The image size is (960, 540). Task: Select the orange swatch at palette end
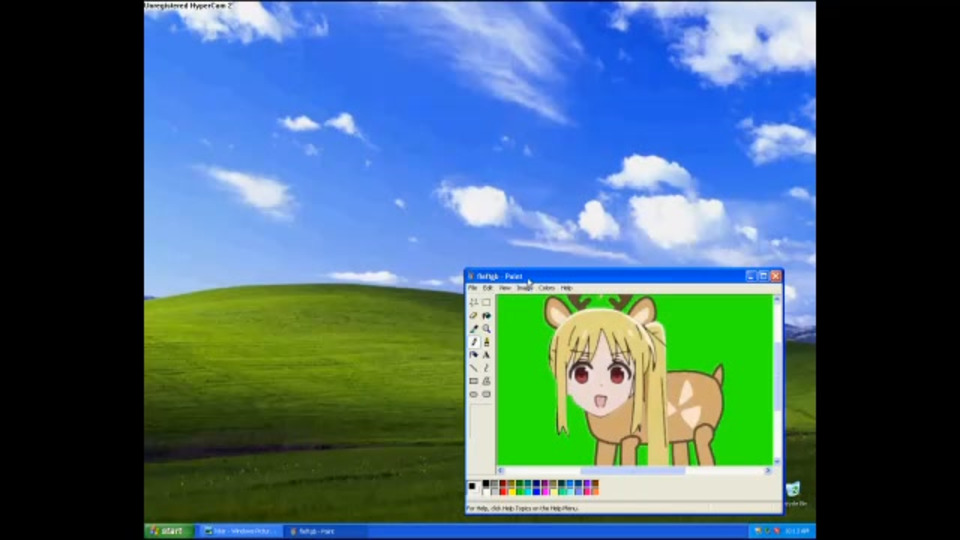[x=596, y=492]
